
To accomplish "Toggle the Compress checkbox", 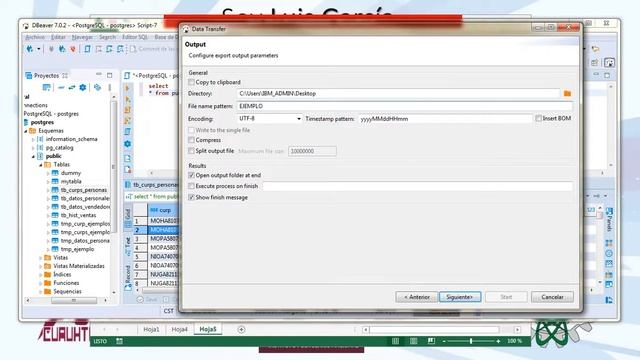I will [191, 140].
